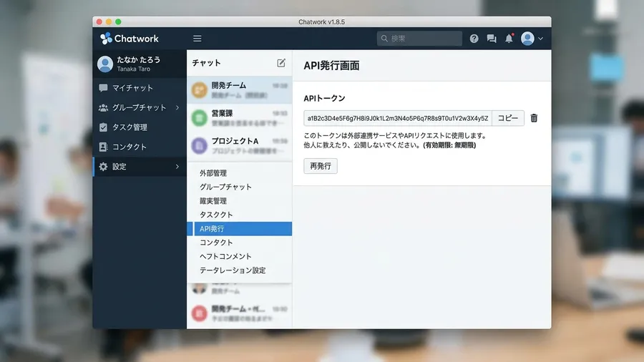This screenshot has height=362, width=644.
Task: Click the グループチャット people icon
Action: [x=103, y=107]
